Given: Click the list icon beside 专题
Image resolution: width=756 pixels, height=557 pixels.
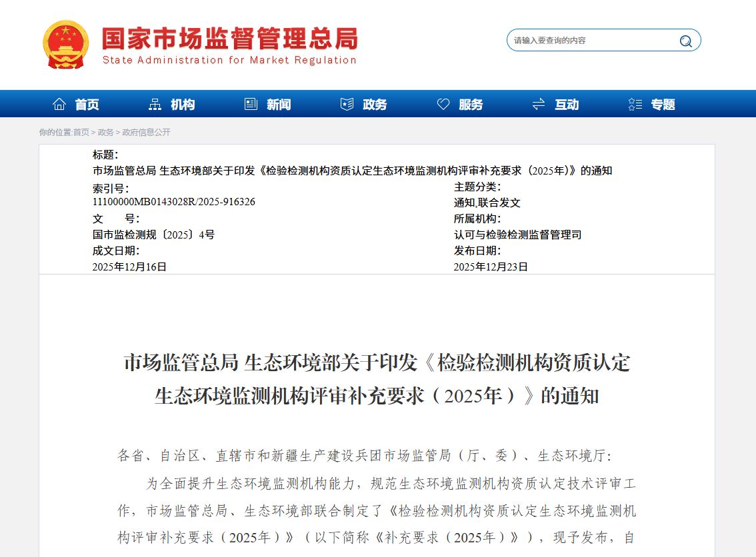Looking at the screenshot, I should point(635,105).
